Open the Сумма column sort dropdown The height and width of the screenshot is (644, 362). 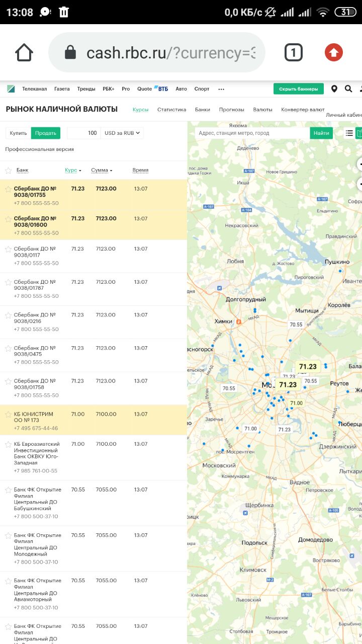(102, 170)
